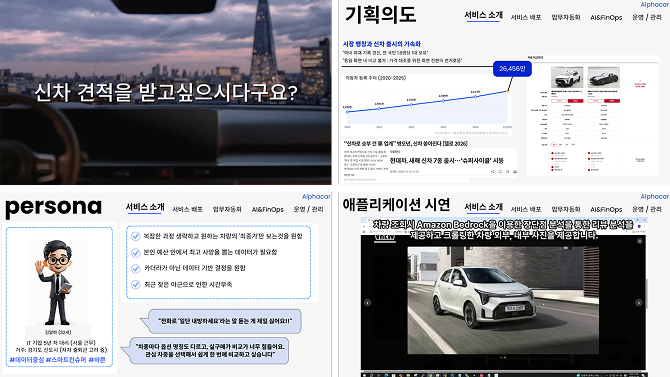Click Alphacar logo on 애플리케이션 시연 slide

pos(655,197)
